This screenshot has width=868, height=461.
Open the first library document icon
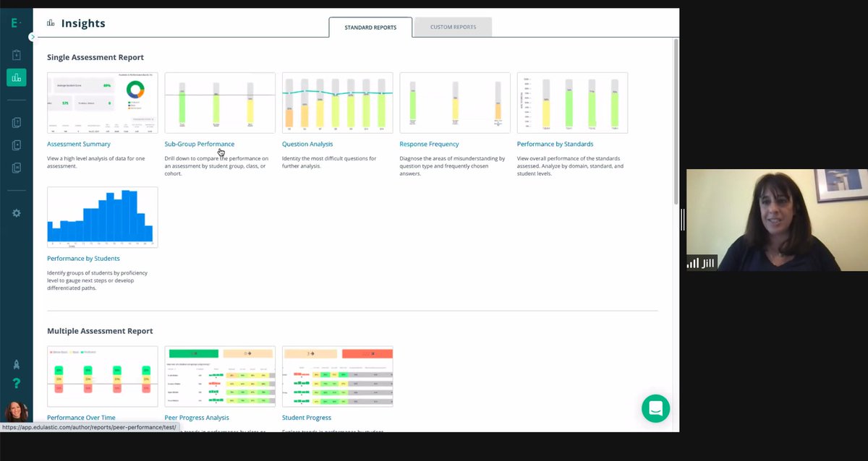pos(17,123)
